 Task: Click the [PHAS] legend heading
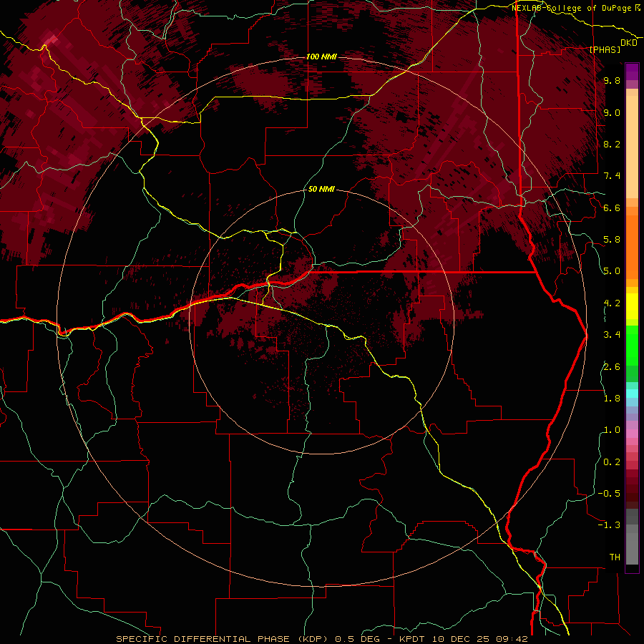[x=605, y=49]
